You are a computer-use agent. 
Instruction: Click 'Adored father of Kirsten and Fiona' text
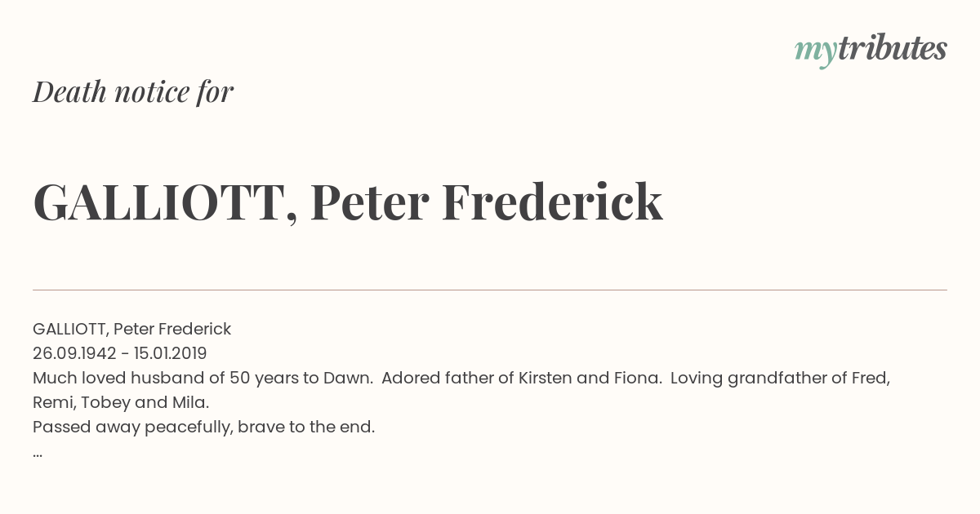click(521, 378)
